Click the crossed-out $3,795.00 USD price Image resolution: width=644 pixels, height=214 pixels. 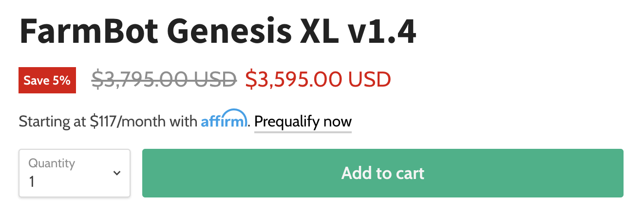[x=165, y=80]
